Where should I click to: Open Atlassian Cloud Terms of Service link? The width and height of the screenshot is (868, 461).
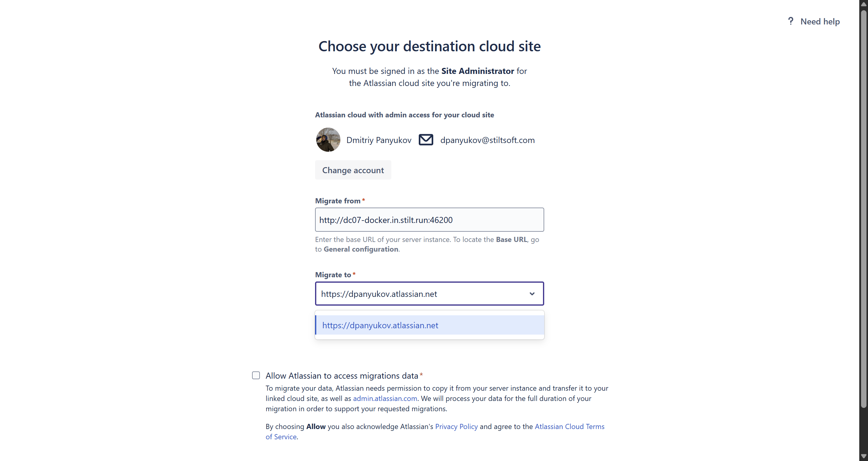[x=569, y=426]
